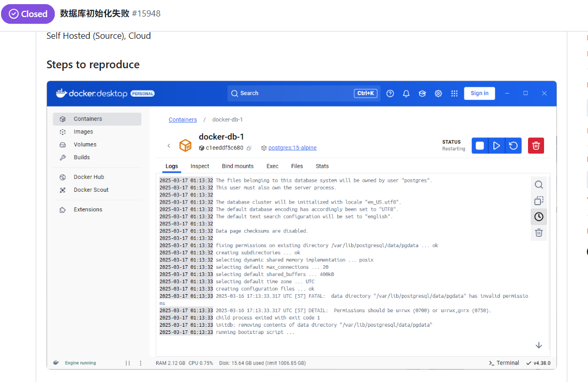Click the DETAIL permissions should be u=rwx line
Viewport: 588px width, 382px height.
coord(353,310)
